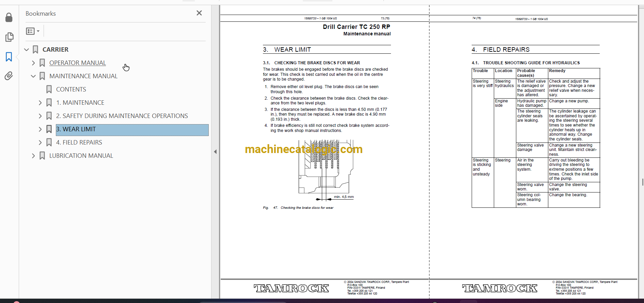Click the bookmark icon beside 1. MAINTENANCE
Viewport: 644px width, 303px height.
[49, 103]
